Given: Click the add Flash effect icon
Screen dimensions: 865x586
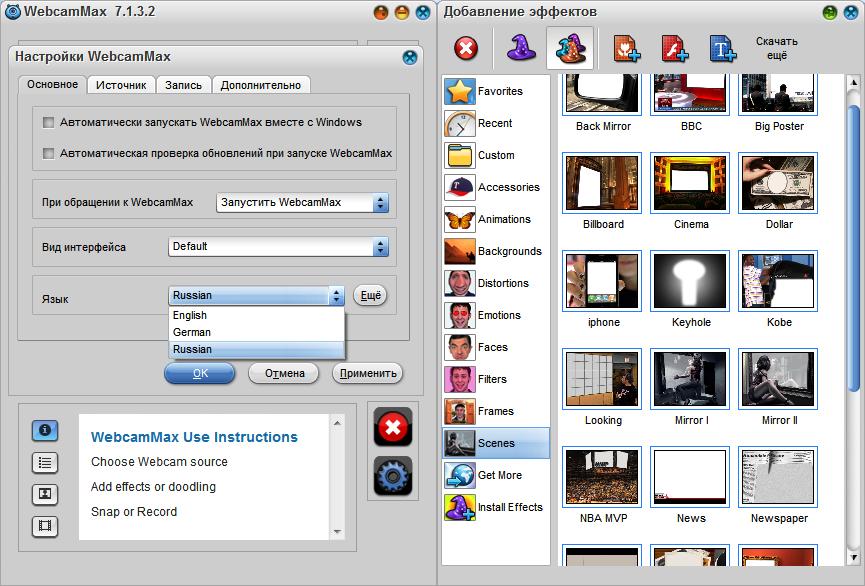Looking at the screenshot, I should 674,49.
